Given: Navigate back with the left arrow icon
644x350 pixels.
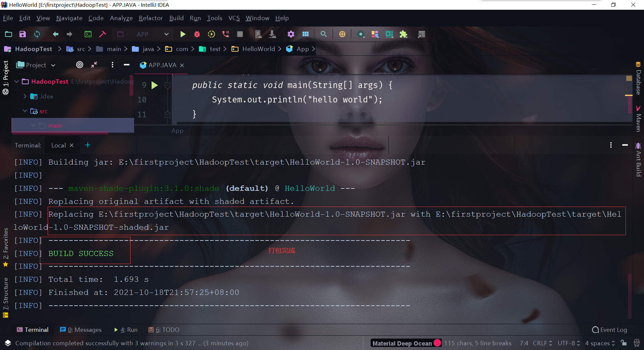Looking at the screenshot, I should (56, 34).
